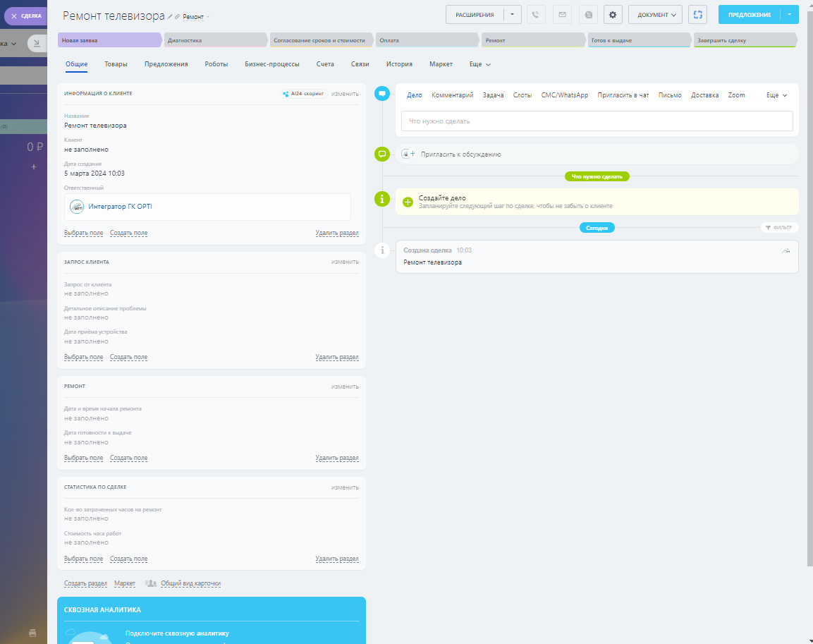
Task: Click the plus icon beside Пригласить к обсуждению
Action: (413, 154)
